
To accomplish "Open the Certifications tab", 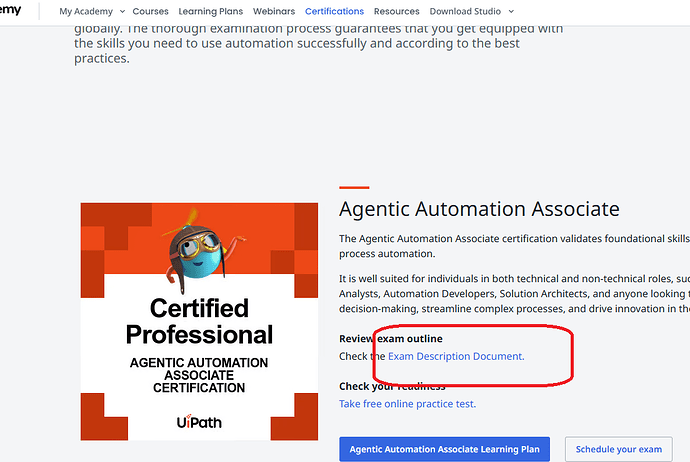I will click(x=334, y=11).
